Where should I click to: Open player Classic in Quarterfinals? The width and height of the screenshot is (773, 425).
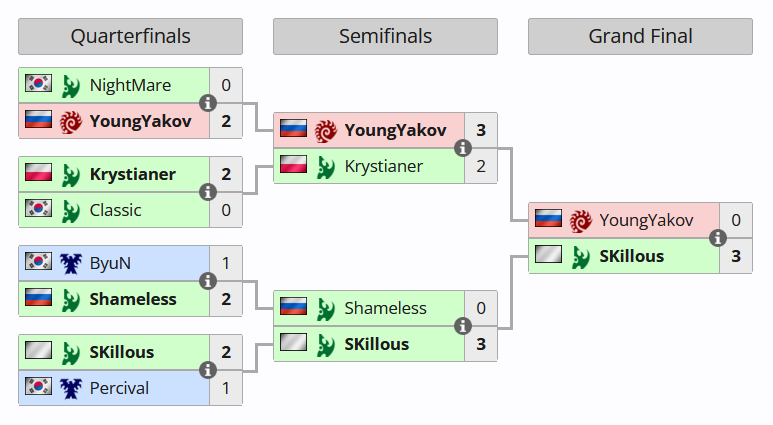tap(115, 210)
